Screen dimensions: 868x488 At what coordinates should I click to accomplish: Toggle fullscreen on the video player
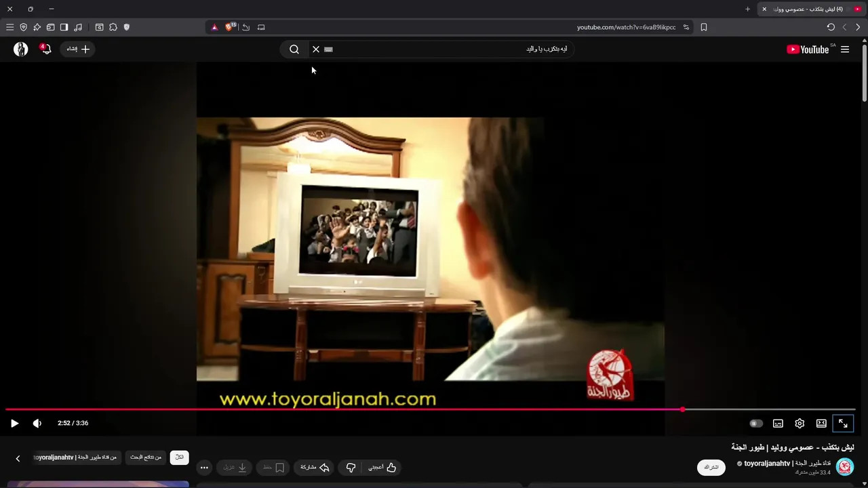pos(843,423)
